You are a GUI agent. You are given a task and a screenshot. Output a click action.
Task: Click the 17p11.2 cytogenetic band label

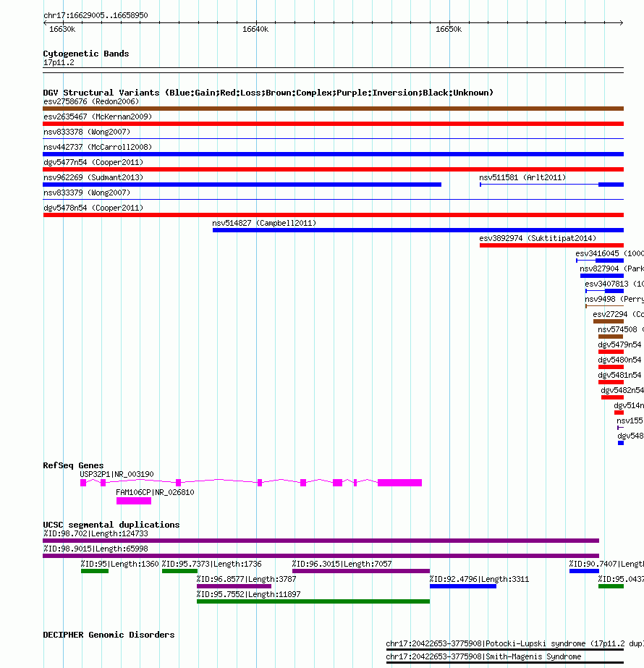point(59,63)
